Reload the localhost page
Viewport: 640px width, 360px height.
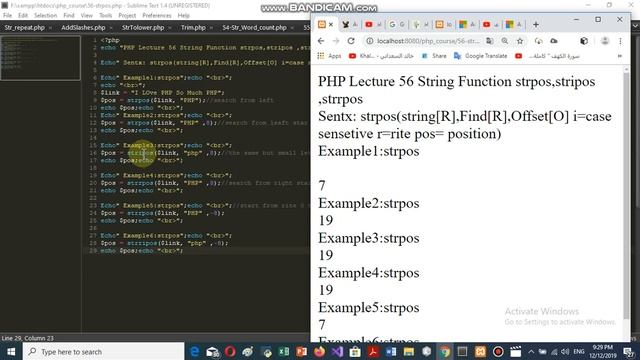pos(351,41)
